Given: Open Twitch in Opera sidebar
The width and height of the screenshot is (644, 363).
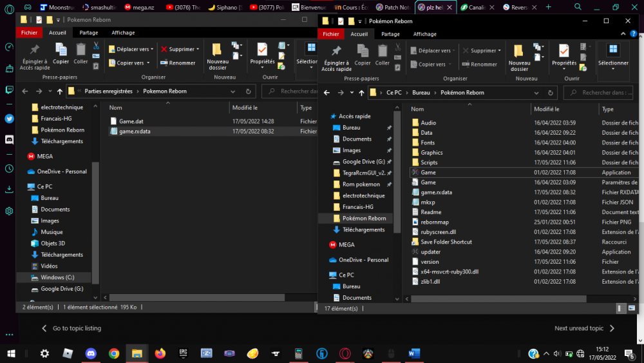Looking at the screenshot, I should [9, 90].
